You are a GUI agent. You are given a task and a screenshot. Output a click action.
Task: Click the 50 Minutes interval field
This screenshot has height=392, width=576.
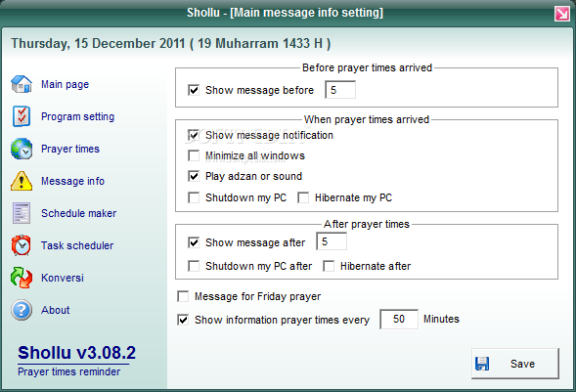point(399,319)
